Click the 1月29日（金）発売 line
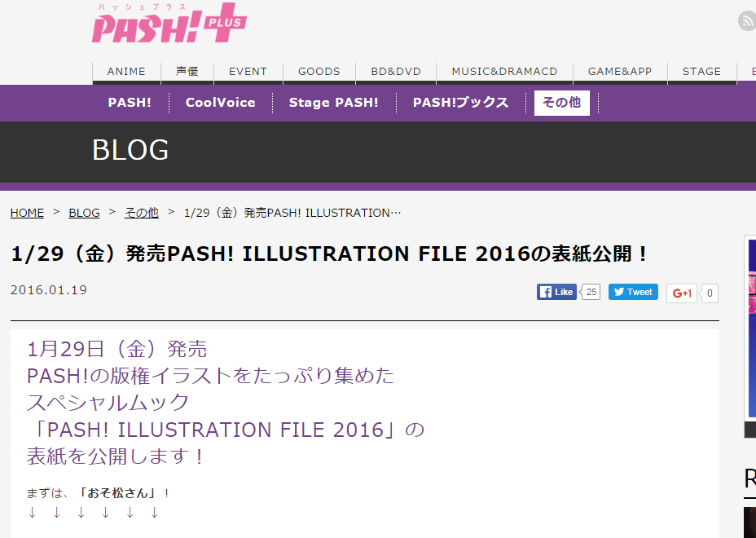756x538 pixels. point(116,349)
